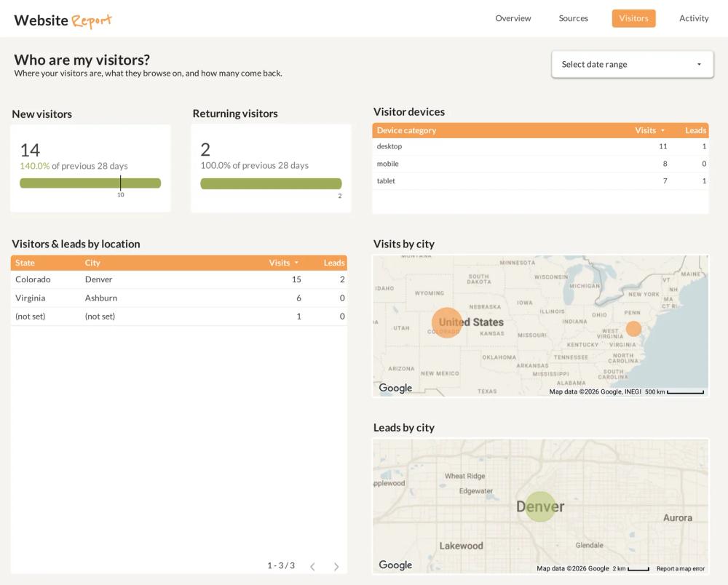Open the Select date range dropdown
The image size is (728, 585).
[633, 65]
